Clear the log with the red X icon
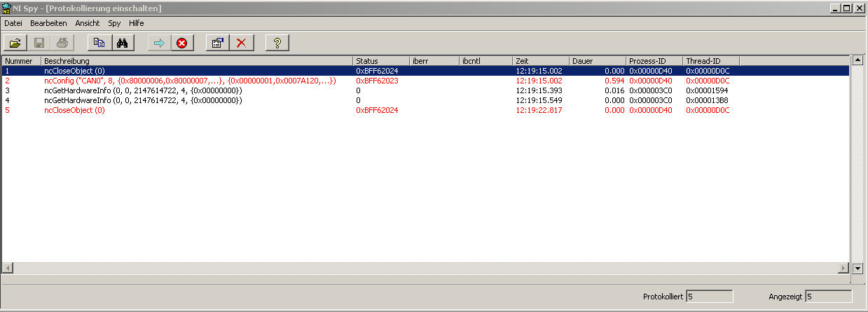Viewport: 868px width, 312px height. [x=241, y=43]
